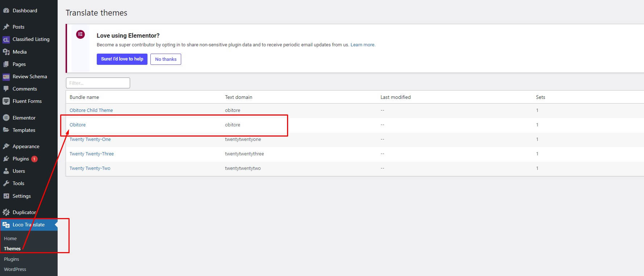Select Loco Translate menu item
This screenshot has width=644, height=276.
pos(29,225)
